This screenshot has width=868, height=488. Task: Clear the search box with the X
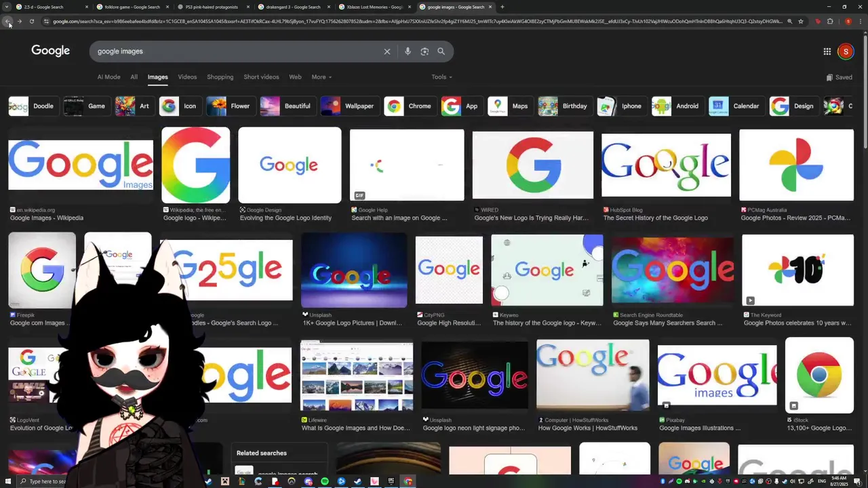(x=387, y=52)
